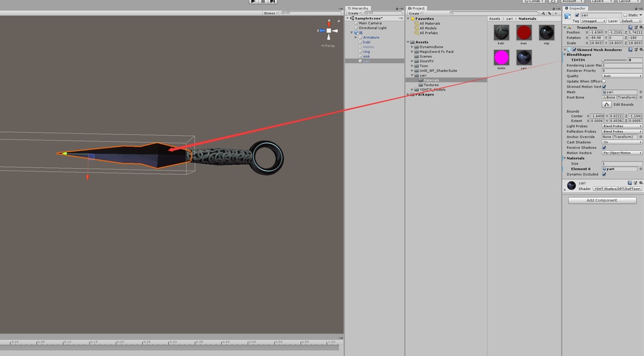Select All Models favorite
644x356 pixels.
(428, 28)
